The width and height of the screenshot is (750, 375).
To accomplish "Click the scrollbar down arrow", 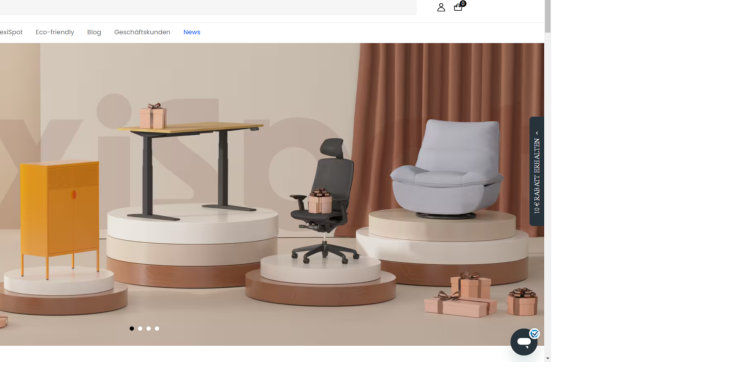I will coord(548,358).
